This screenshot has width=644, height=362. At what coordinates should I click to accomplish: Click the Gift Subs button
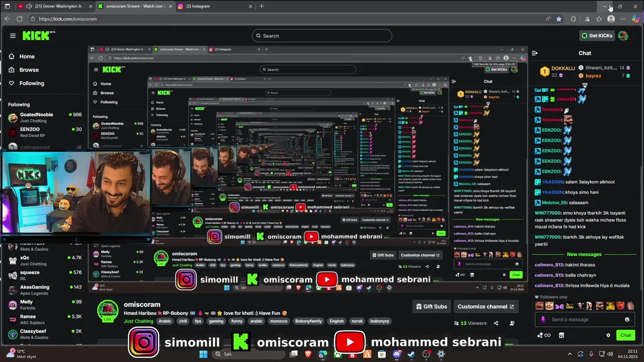(431, 306)
